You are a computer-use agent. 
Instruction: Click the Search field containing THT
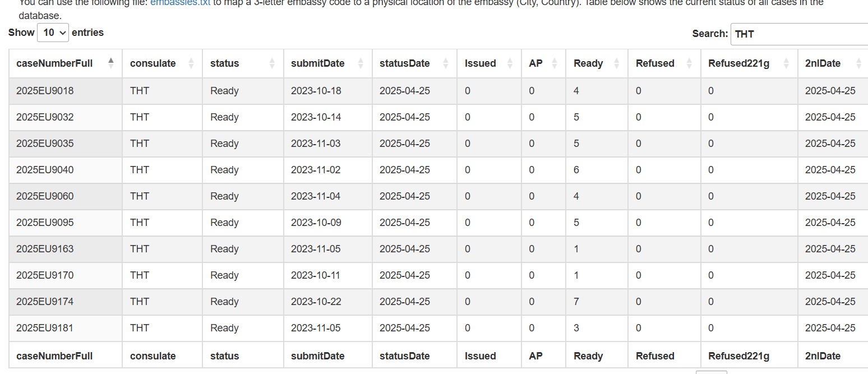[799, 34]
